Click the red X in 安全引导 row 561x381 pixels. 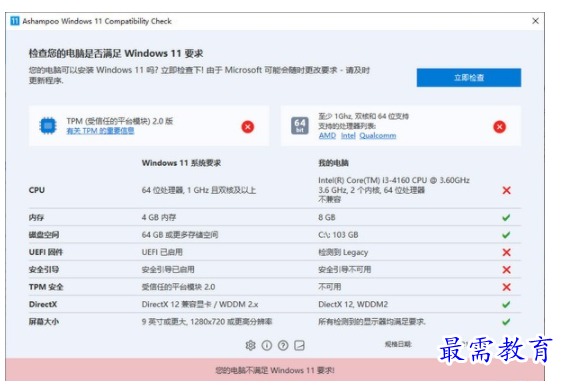pyautogui.click(x=506, y=270)
